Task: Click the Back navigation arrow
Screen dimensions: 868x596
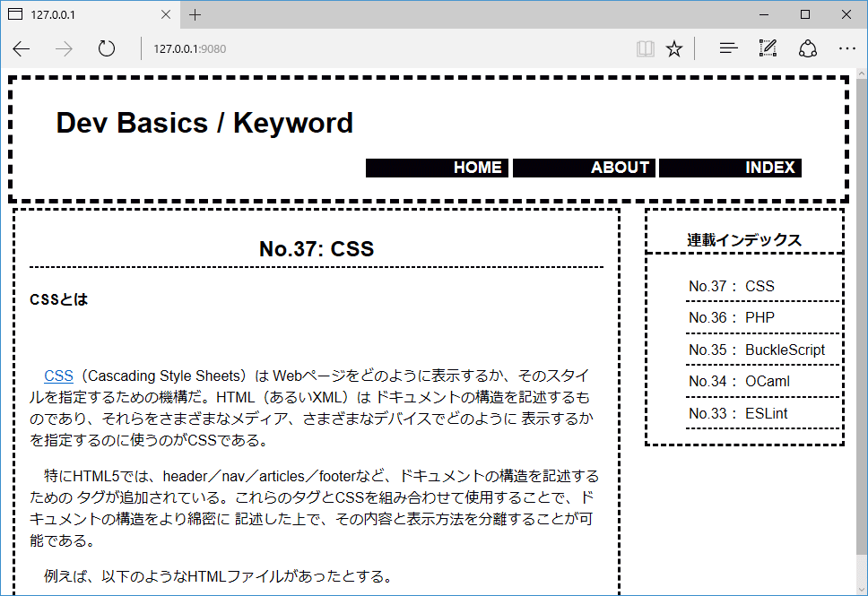Action: tap(22, 48)
